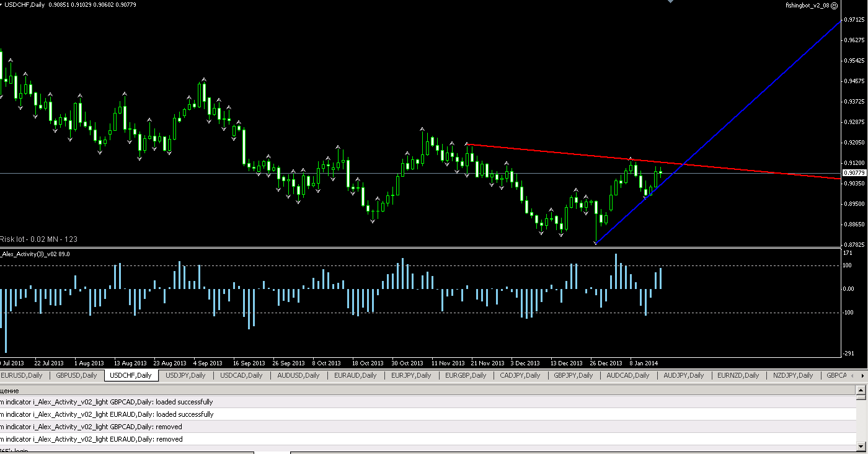Image resolution: width=868 pixels, height=454 pixels.
Task: Select log row 'EURAUD,Daily: loaded successfully'
Action: point(427,414)
